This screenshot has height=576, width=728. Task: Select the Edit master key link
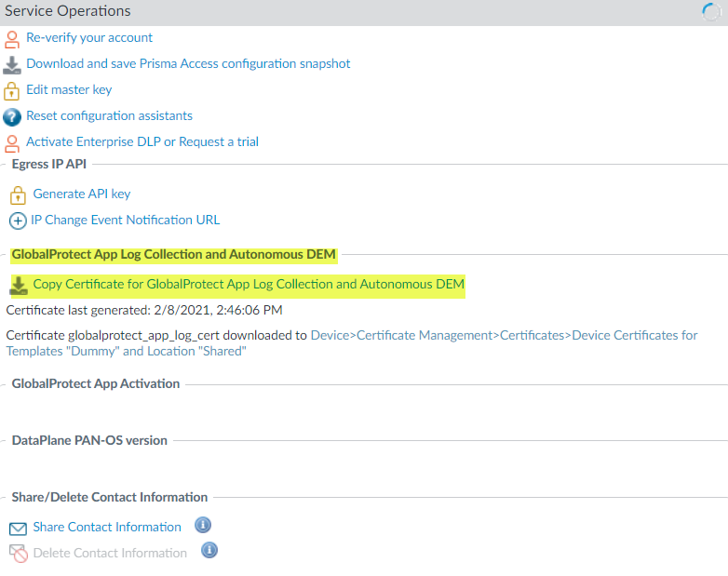[69, 90]
